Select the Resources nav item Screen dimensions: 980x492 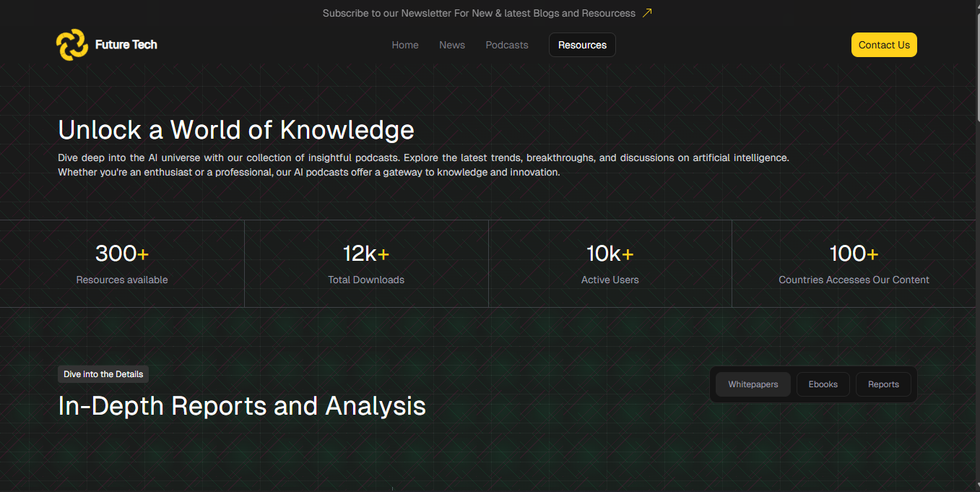pyautogui.click(x=582, y=45)
